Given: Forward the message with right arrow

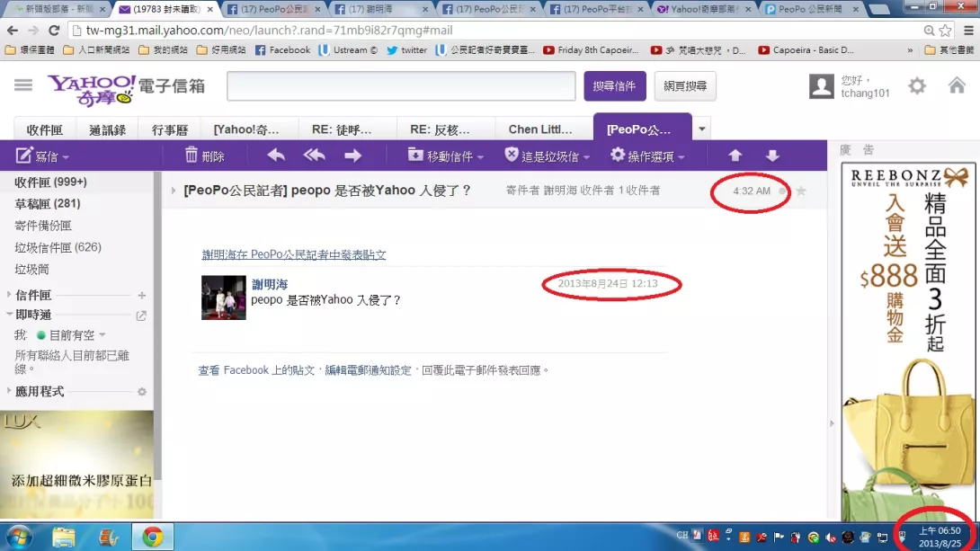Looking at the screenshot, I should 353,156.
